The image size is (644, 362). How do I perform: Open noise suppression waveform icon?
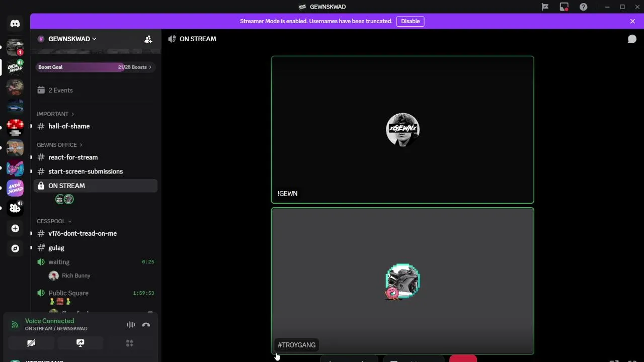[x=131, y=325]
